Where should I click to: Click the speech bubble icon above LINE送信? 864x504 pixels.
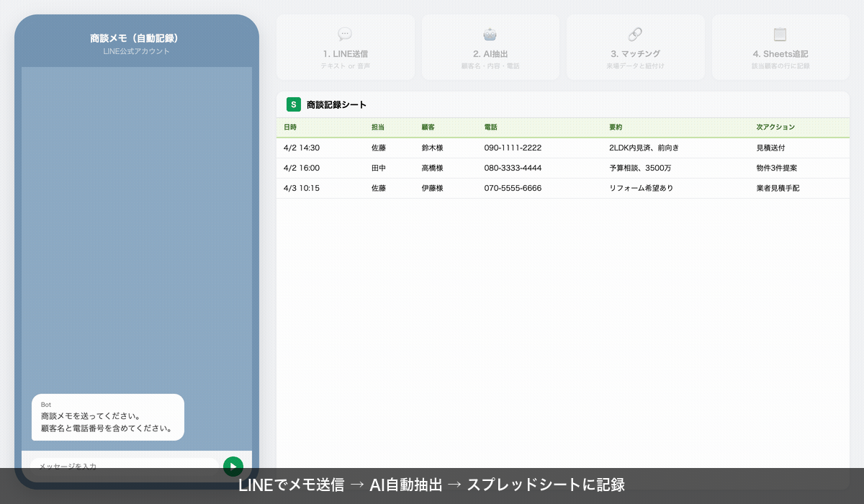345,35
